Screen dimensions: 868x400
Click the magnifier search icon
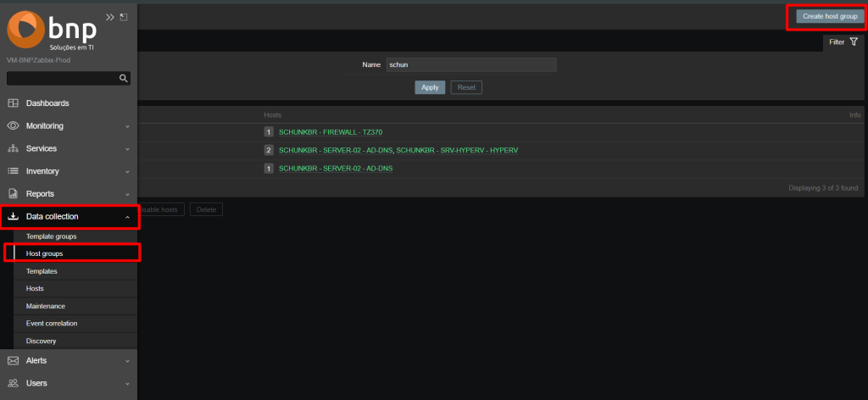[124, 78]
